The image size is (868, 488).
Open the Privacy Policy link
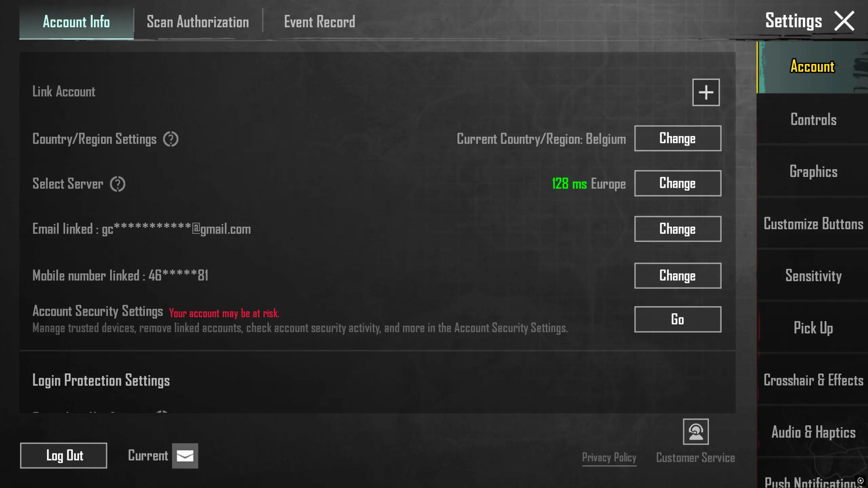point(609,457)
